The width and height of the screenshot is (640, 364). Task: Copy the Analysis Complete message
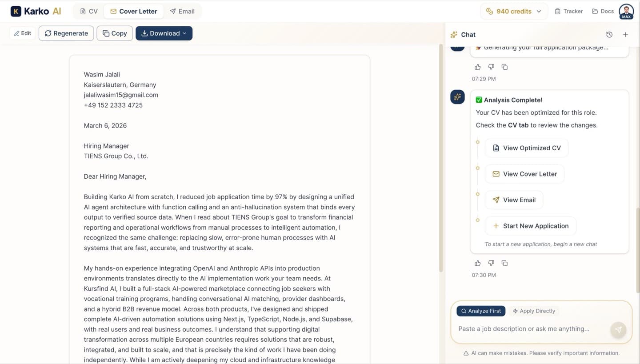[x=504, y=263]
